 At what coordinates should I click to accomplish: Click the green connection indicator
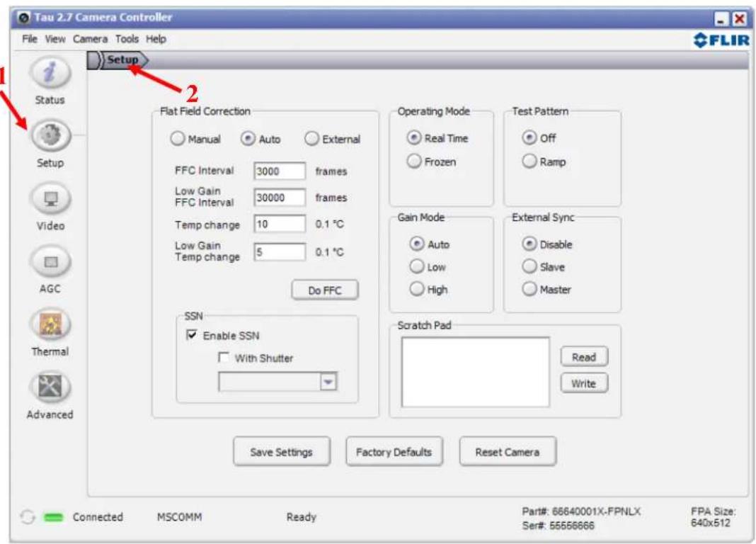coord(54,518)
